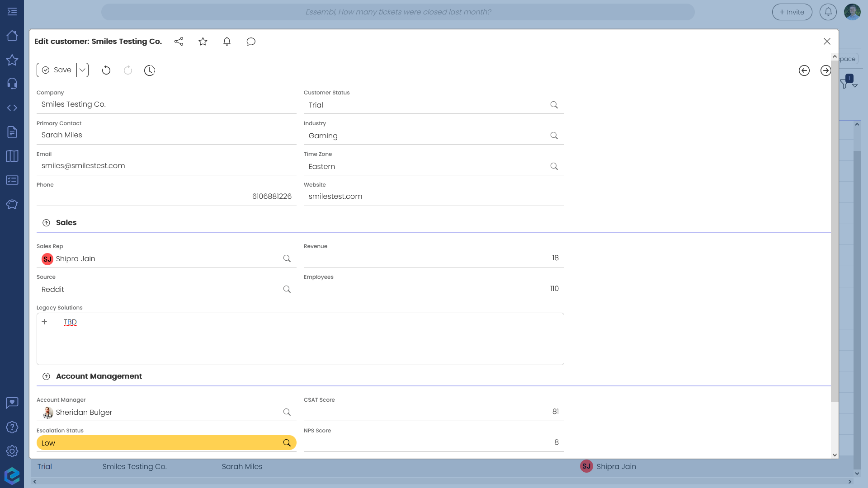Click Smiles Testing Co. in background table row
Screen dimensions: 868x488
click(135, 467)
